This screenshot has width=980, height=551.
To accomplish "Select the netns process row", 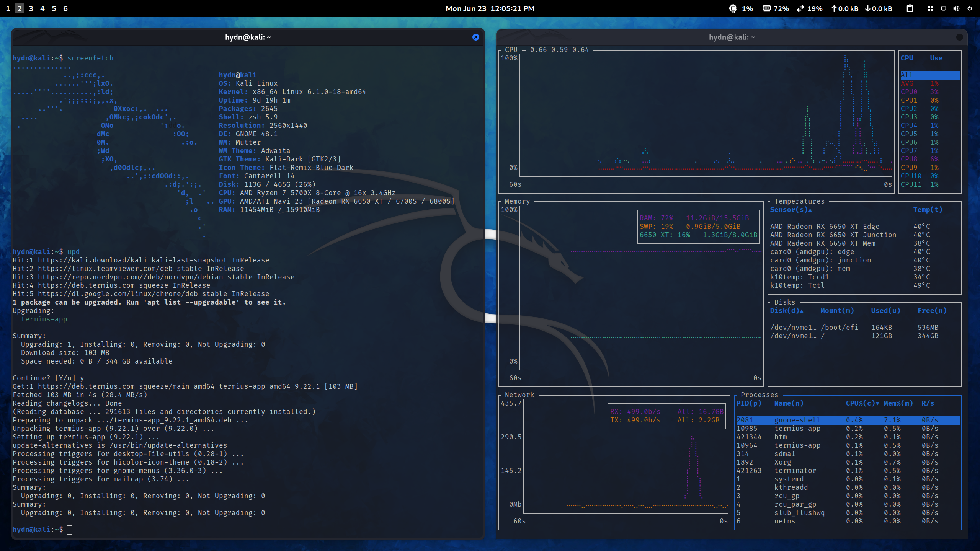I will pos(848,521).
